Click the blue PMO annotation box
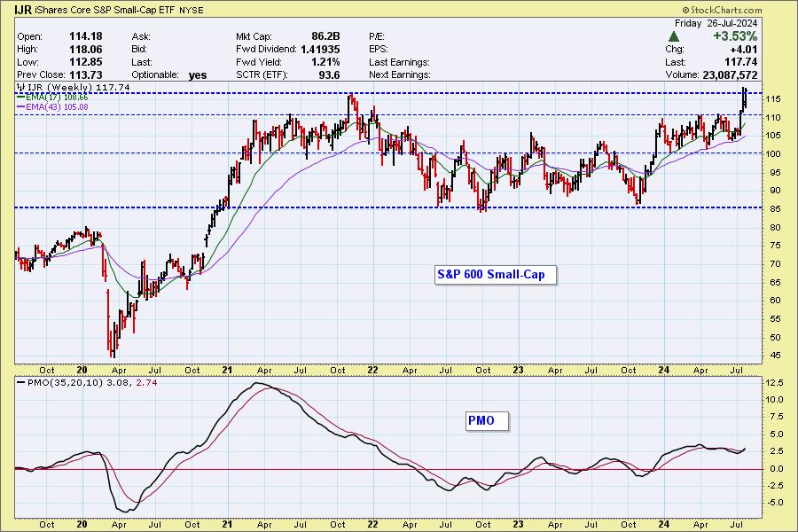 pyautogui.click(x=487, y=421)
